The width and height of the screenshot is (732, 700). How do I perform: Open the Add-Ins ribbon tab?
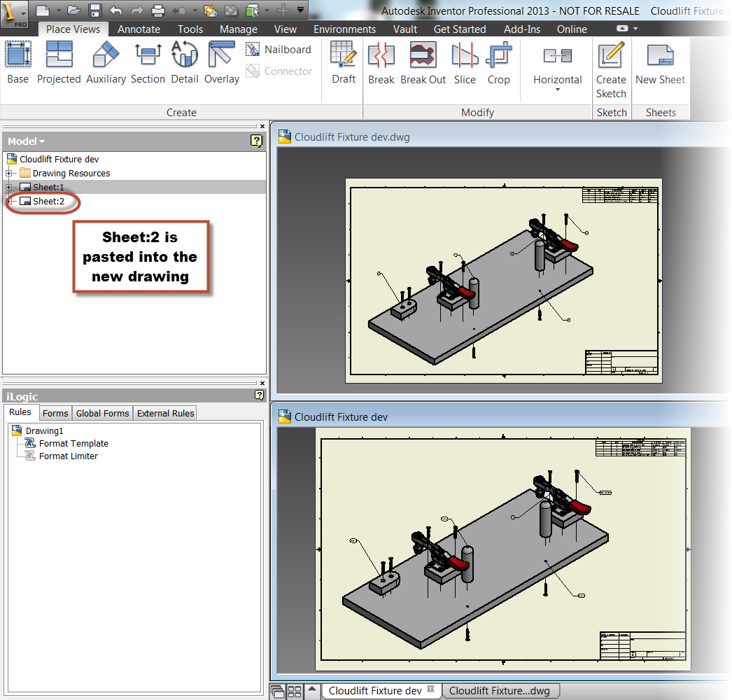point(522,29)
